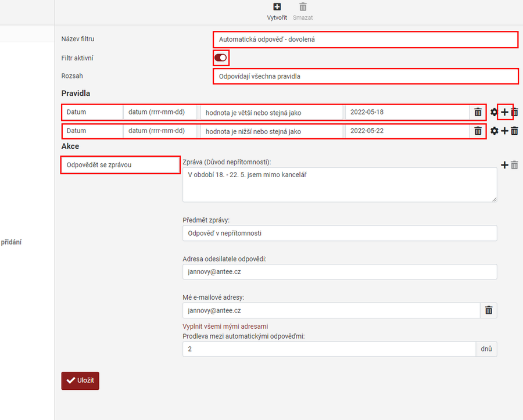Click the Prodleva mezi automatickými odpověďmi field
523x420 pixels.
[x=329, y=349]
